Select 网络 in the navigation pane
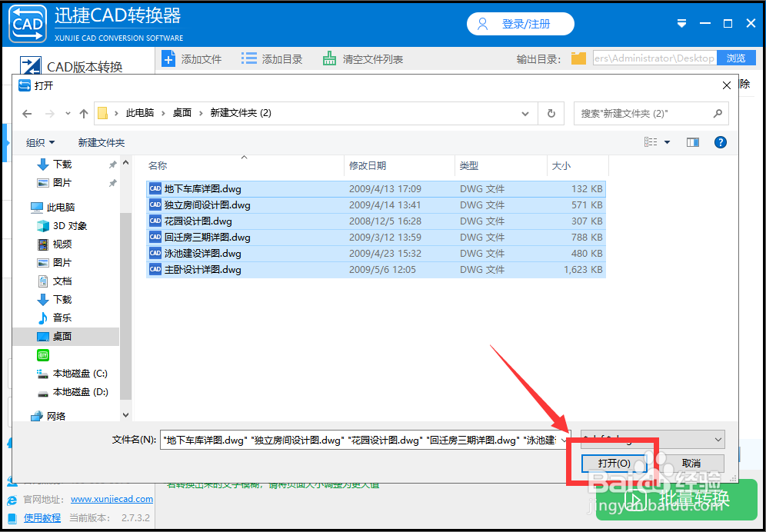Viewport: 766px width, 532px height. tap(48, 416)
